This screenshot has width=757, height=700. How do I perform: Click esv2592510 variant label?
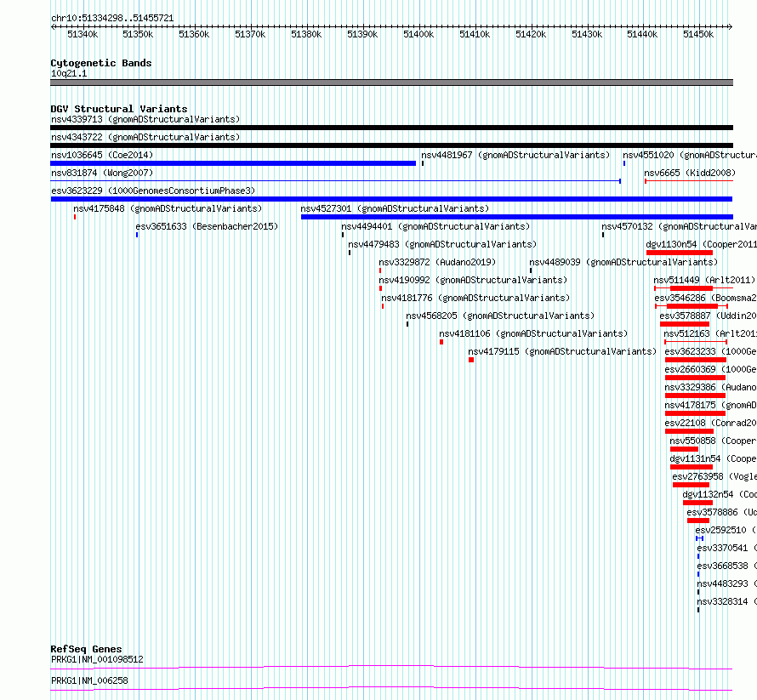click(726, 530)
